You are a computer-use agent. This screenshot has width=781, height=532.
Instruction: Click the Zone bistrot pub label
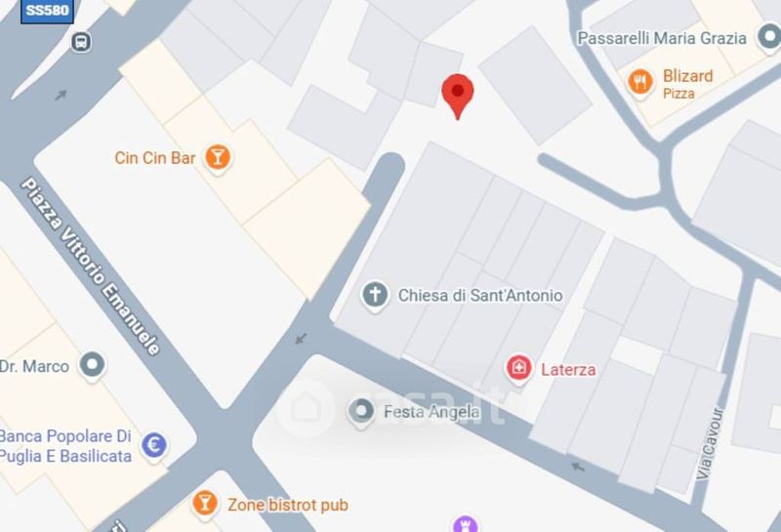tap(288, 505)
